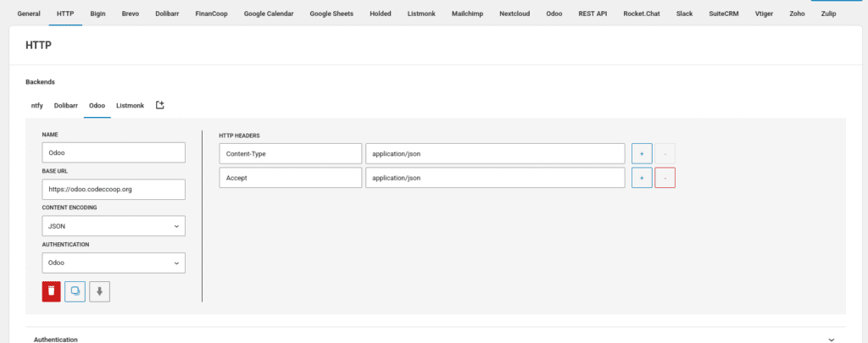
Task: Add header after Accept row
Action: [643, 178]
